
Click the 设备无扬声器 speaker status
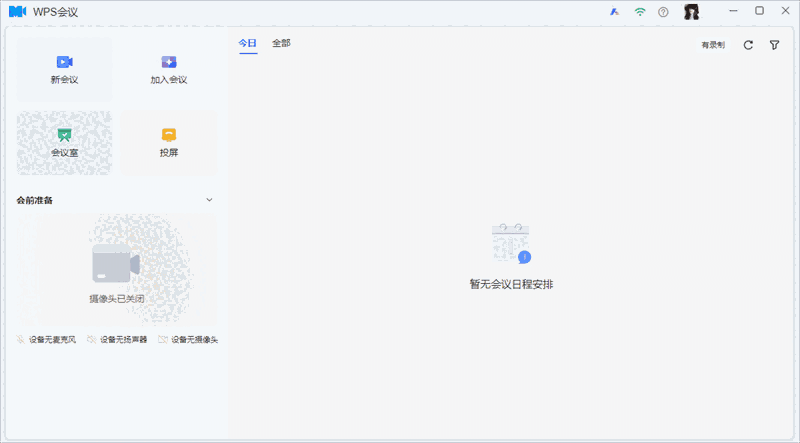[117, 339]
